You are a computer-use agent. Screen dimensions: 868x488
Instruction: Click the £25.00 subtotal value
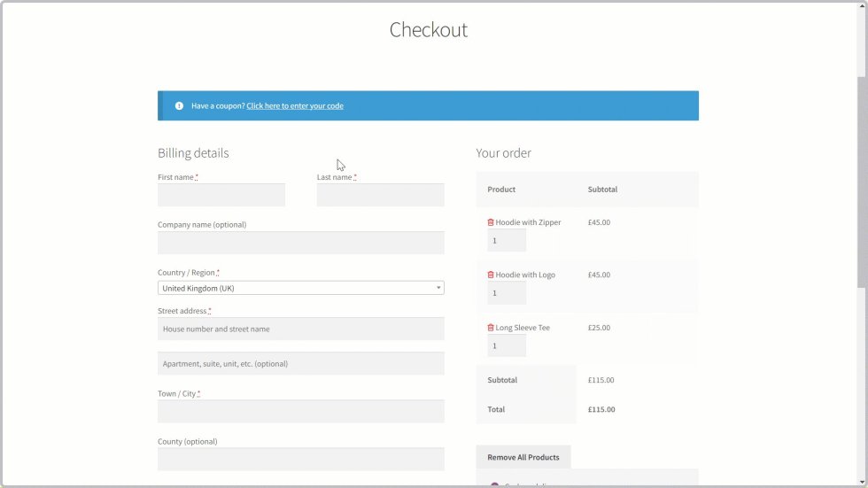[599, 328]
